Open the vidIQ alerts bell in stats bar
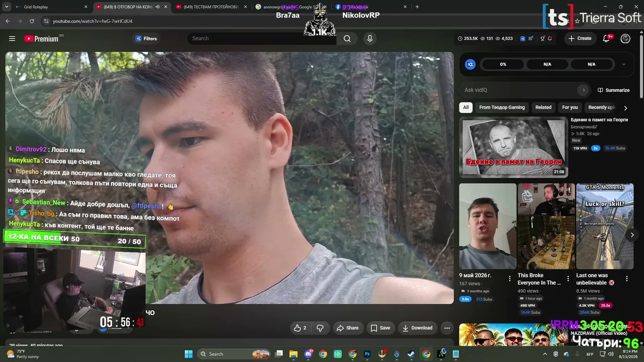Viewport: 644px width, 362px height. pos(550,39)
